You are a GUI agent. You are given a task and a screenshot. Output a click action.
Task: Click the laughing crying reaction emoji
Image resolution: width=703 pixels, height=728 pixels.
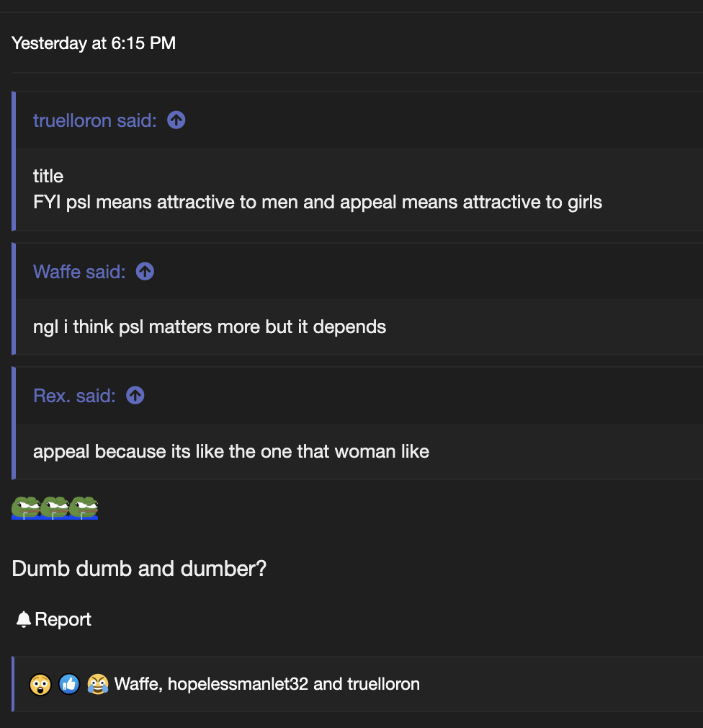[x=98, y=684]
